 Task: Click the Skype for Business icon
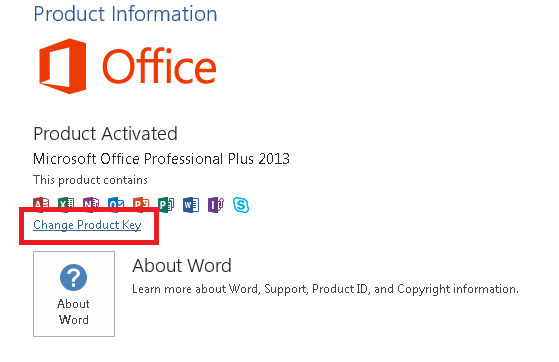pyautogui.click(x=241, y=205)
